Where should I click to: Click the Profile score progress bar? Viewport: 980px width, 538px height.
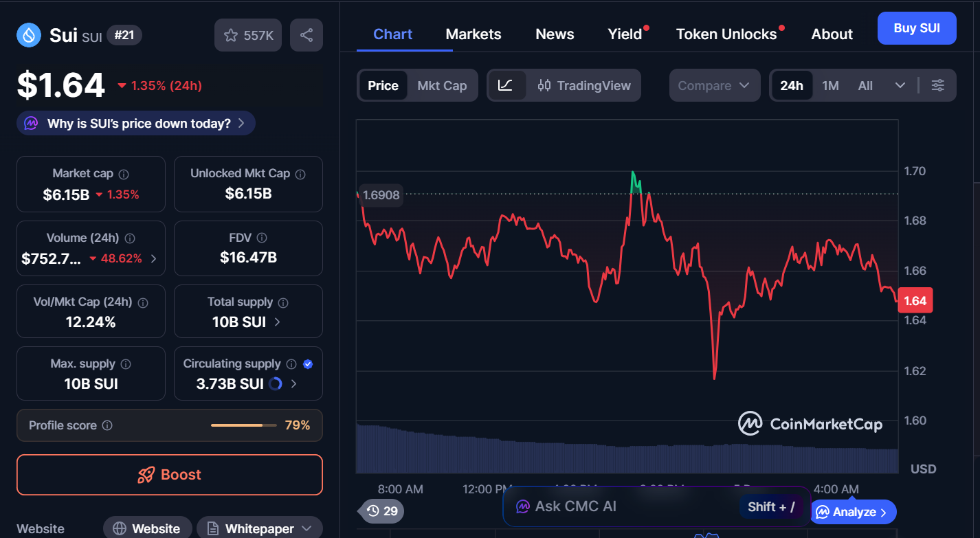coord(243,425)
